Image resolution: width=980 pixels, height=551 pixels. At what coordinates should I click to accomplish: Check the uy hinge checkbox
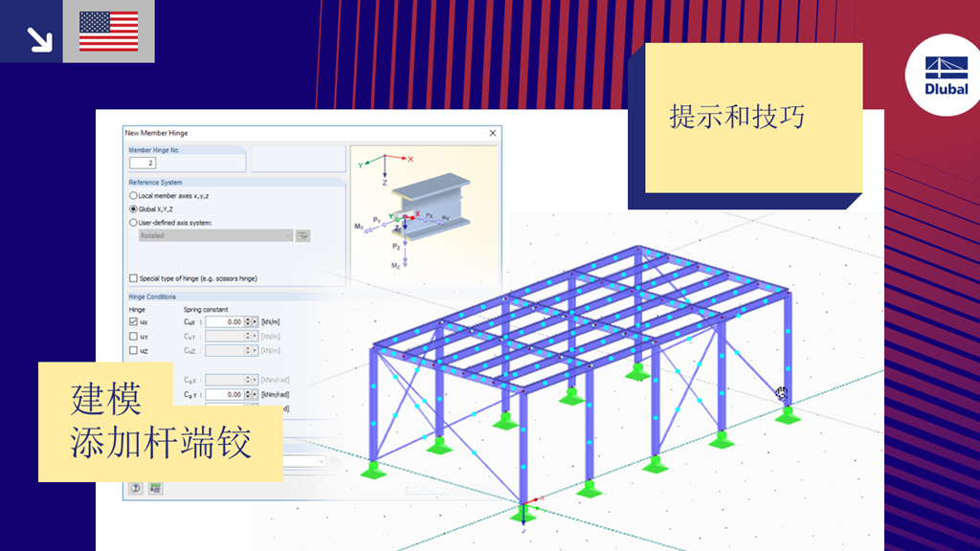coord(133,336)
